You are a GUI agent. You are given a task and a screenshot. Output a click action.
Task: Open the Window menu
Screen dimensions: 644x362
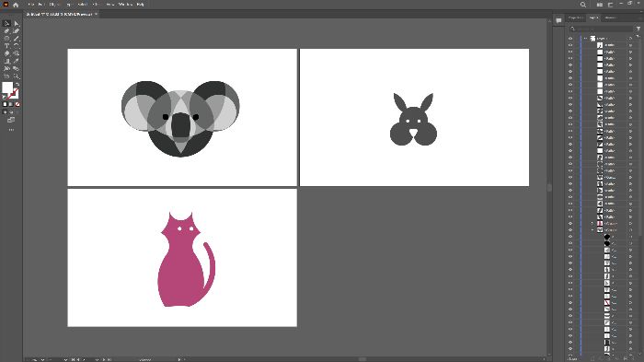[x=125, y=5]
